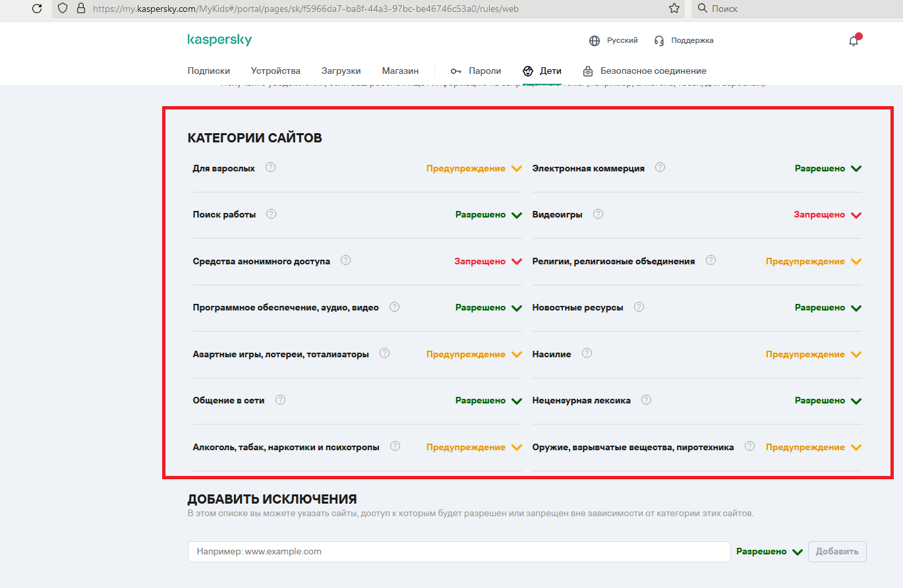
Task: Change Средства анонимного доступа rule dropdown
Action: (x=488, y=262)
